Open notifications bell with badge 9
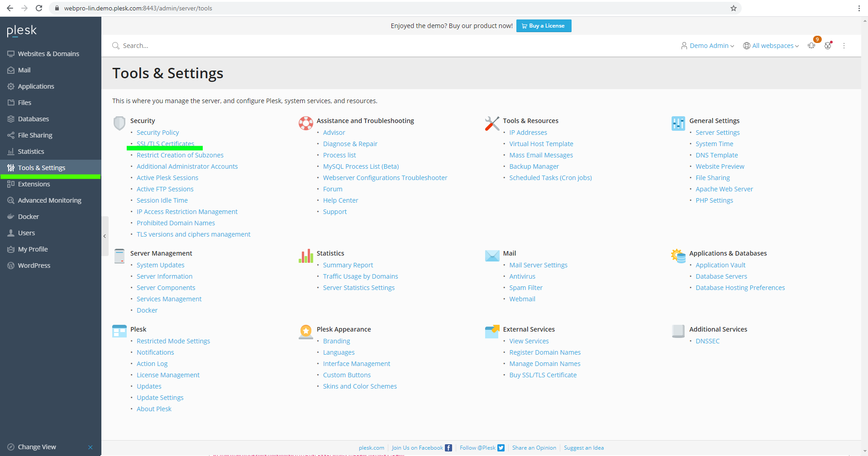This screenshot has height=456, width=868. point(812,45)
